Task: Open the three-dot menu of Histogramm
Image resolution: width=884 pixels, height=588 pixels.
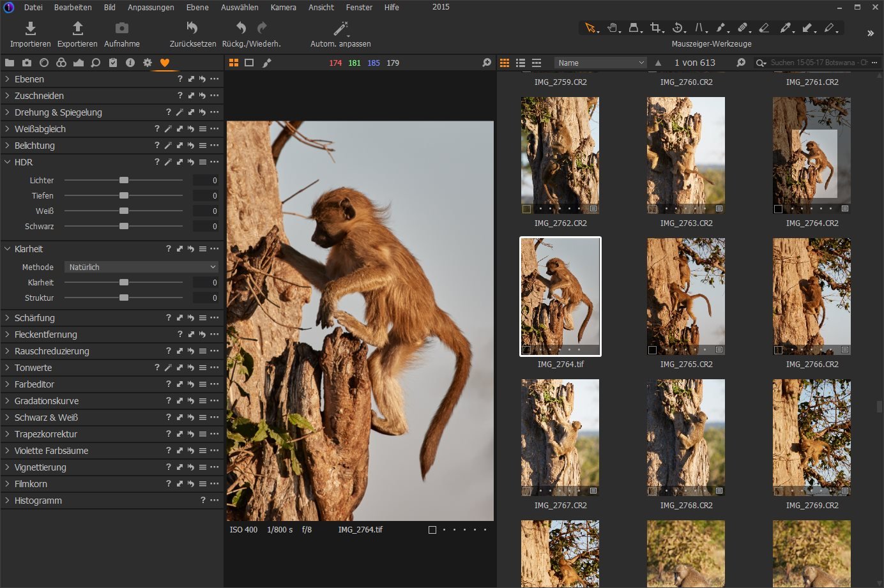Action: tap(214, 501)
